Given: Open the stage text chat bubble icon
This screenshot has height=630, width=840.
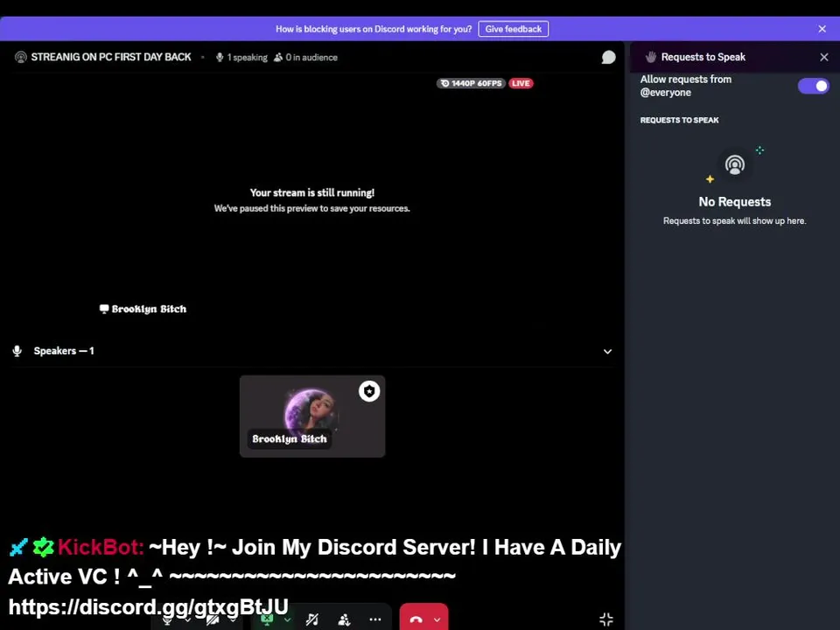Looking at the screenshot, I should [x=608, y=58].
